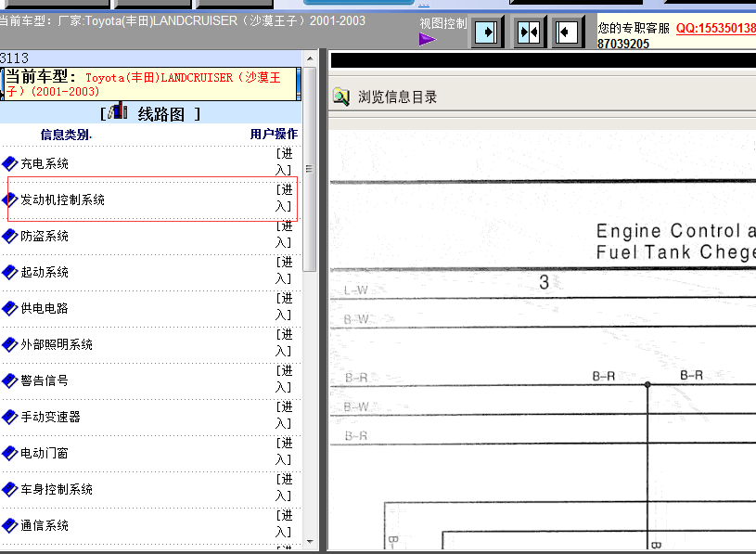The height and width of the screenshot is (554, 756).
Task: Click the book icon next to 起动系统
Action: click(x=10, y=273)
